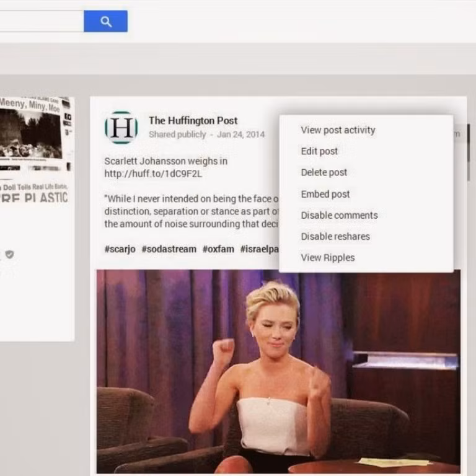The height and width of the screenshot is (476, 476).
Task: Click the Shared publicly label
Action: (177, 134)
